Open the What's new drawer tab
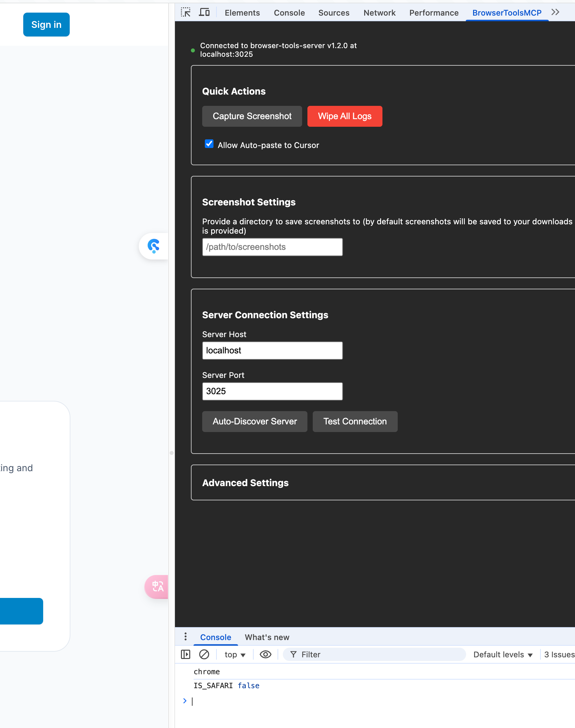The image size is (575, 728). point(267,637)
